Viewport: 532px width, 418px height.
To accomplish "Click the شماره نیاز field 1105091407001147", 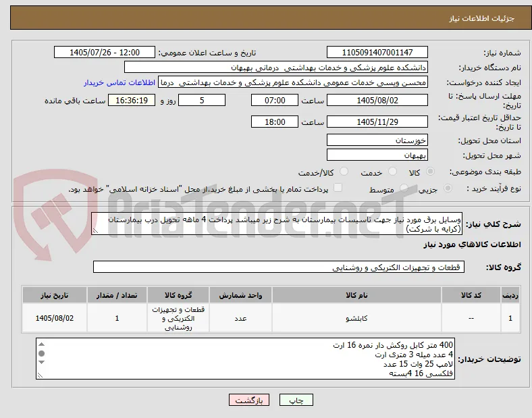I will (377, 52).
